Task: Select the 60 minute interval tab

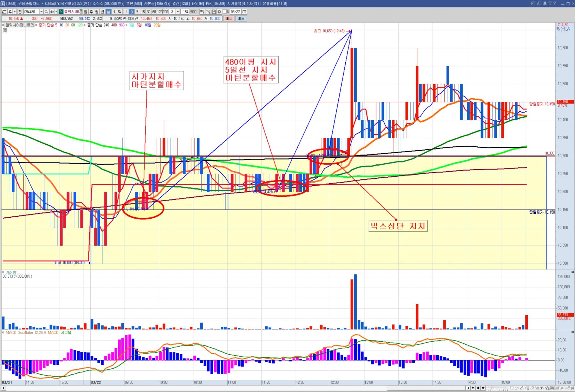Action: pyautogui.click(x=154, y=12)
